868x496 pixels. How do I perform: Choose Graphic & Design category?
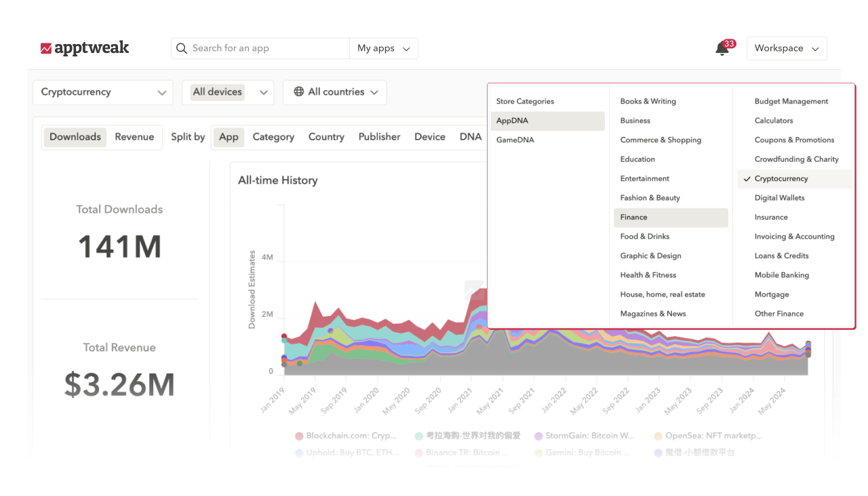(x=671, y=256)
